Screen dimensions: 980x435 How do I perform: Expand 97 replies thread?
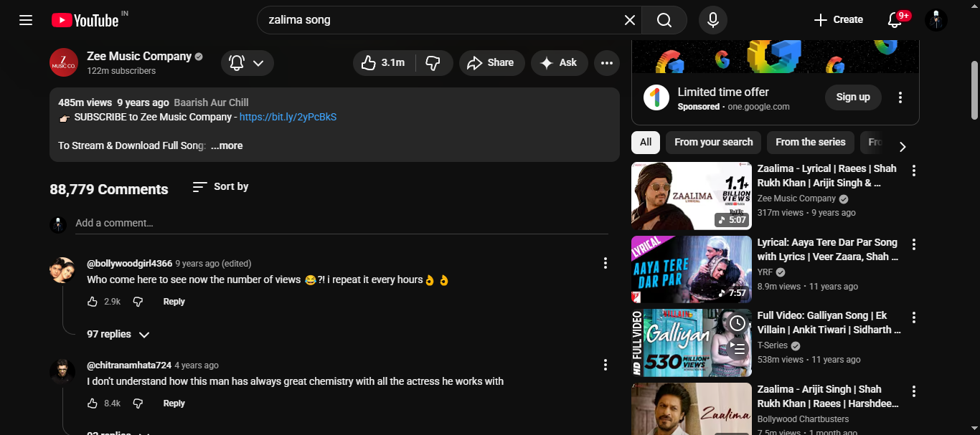[118, 335]
